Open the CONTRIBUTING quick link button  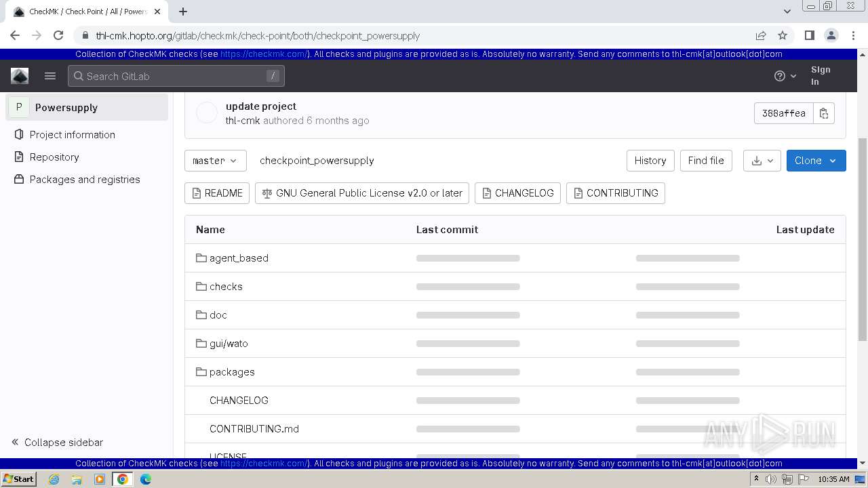click(616, 193)
